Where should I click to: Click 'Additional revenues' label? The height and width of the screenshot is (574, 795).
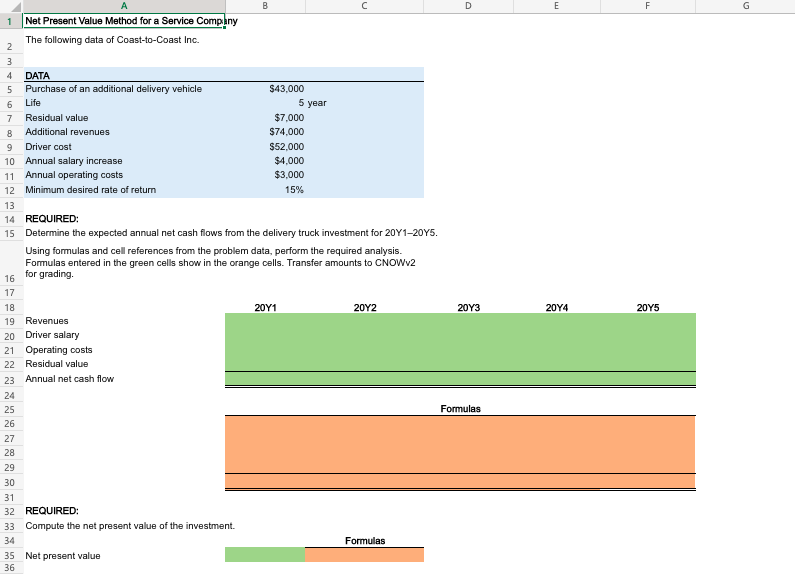pyautogui.click(x=67, y=132)
